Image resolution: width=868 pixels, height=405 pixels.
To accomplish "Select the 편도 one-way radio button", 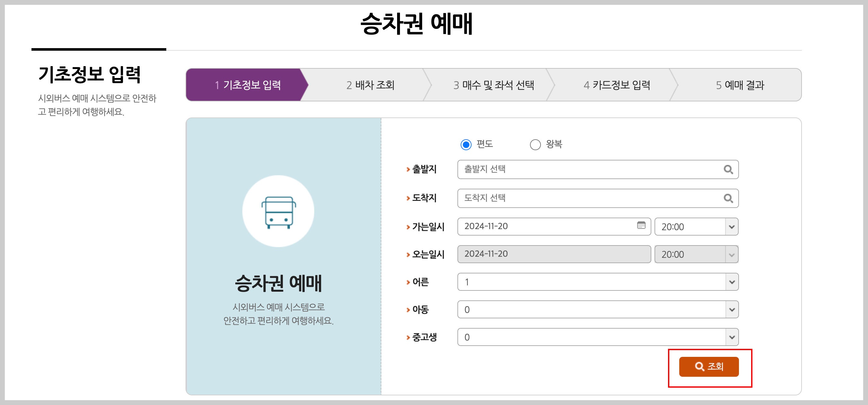I will coord(465,145).
